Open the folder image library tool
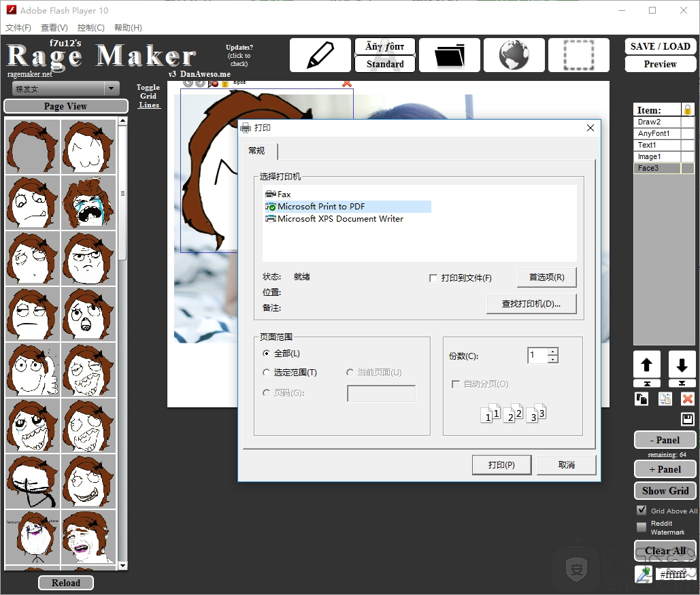 click(x=450, y=55)
